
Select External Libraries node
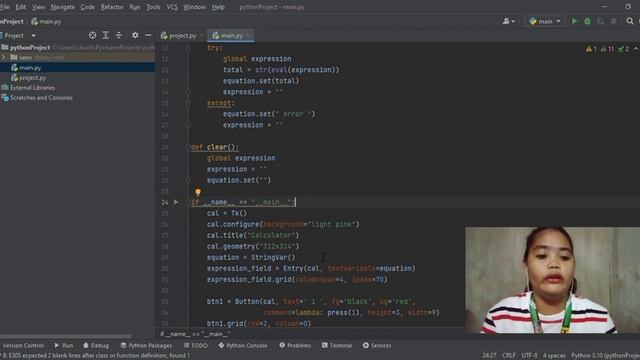click(x=32, y=87)
